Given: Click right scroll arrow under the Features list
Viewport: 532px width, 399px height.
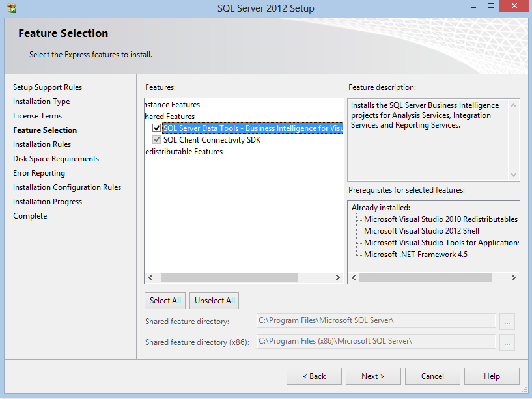Looking at the screenshot, I should [x=337, y=277].
